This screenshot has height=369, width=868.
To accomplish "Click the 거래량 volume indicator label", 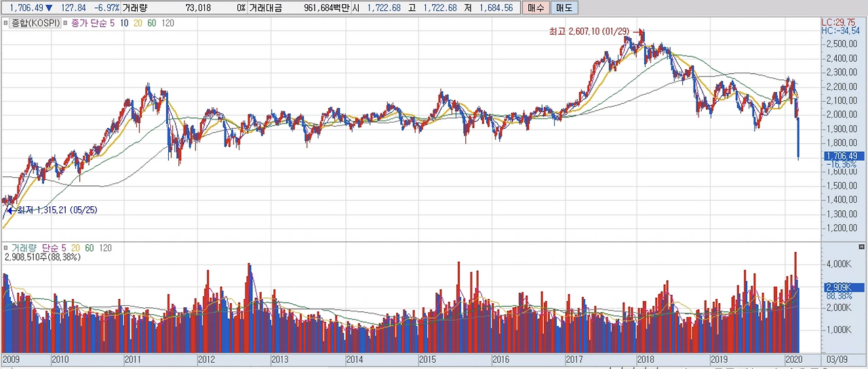I will 24,248.
